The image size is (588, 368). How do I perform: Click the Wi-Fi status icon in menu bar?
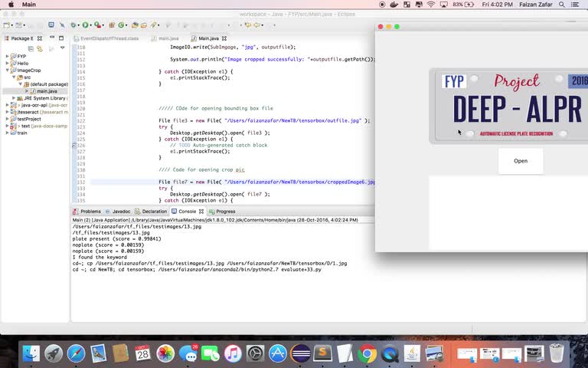pyautogui.click(x=431, y=5)
